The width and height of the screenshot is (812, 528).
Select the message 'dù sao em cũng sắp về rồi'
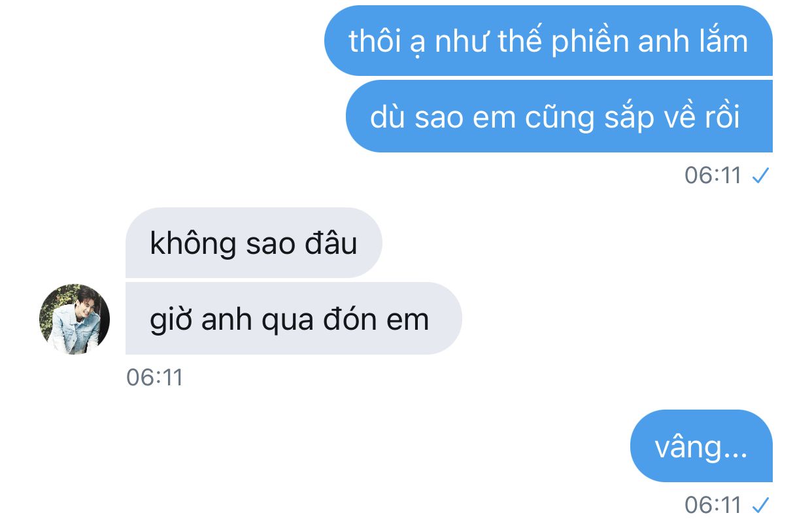[559, 116]
